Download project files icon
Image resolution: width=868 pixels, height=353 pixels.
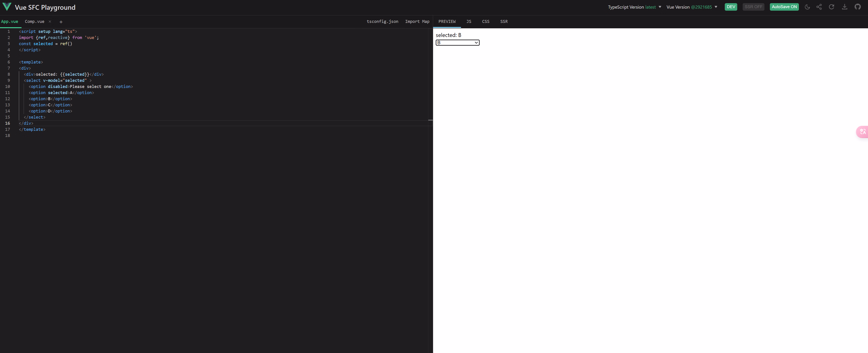tap(844, 7)
